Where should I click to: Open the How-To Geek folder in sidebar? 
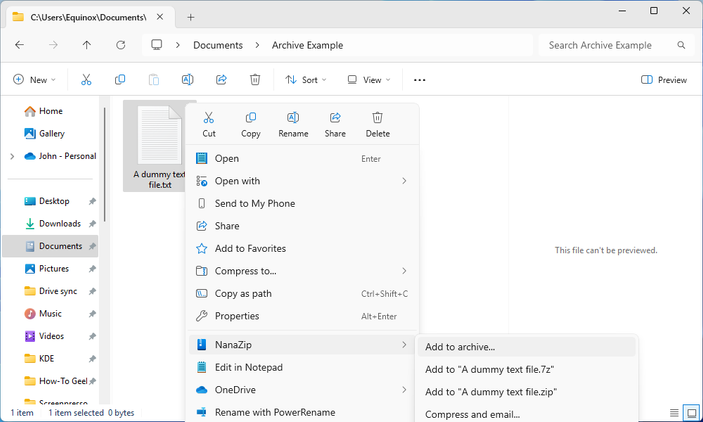[50, 381]
